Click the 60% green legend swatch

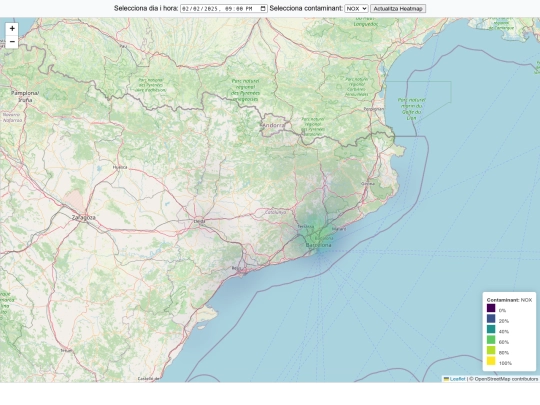click(x=491, y=340)
